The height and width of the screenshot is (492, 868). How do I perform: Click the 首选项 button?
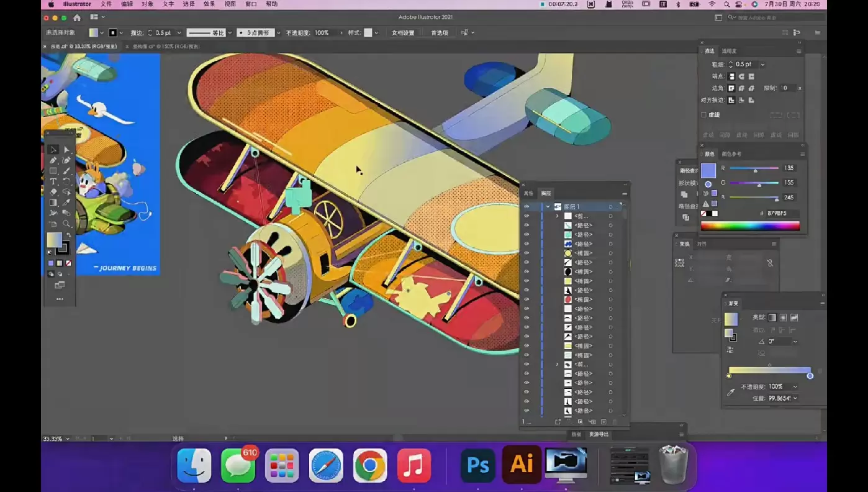click(x=440, y=33)
